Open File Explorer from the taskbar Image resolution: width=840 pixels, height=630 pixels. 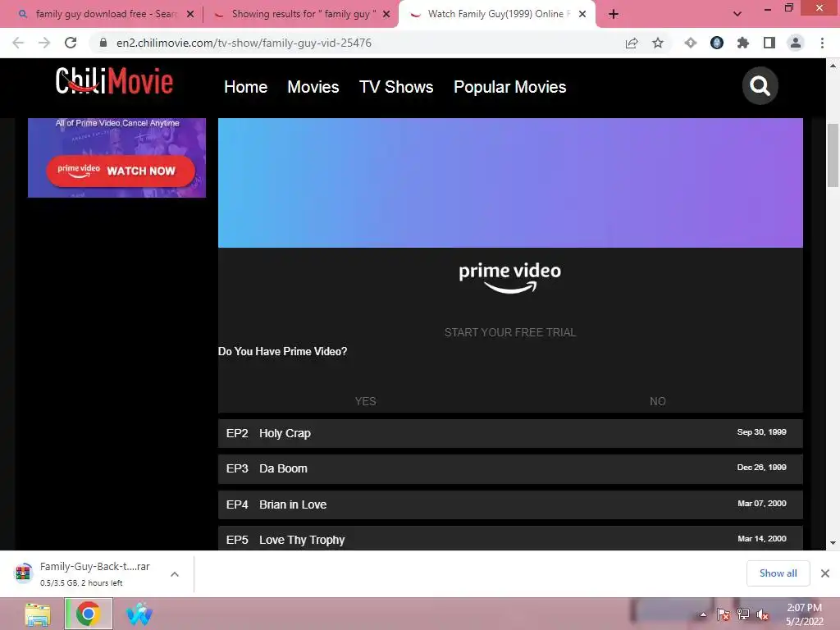(38, 614)
